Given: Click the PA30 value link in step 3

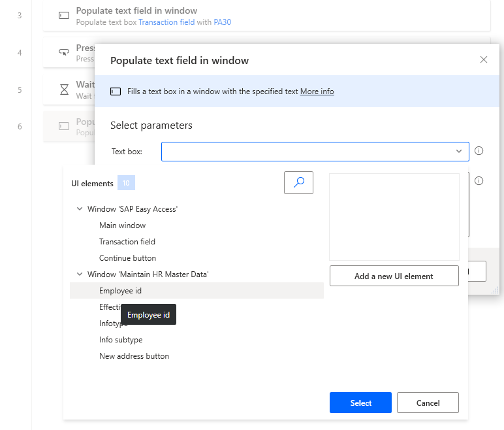Looking at the screenshot, I should (x=223, y=22).
